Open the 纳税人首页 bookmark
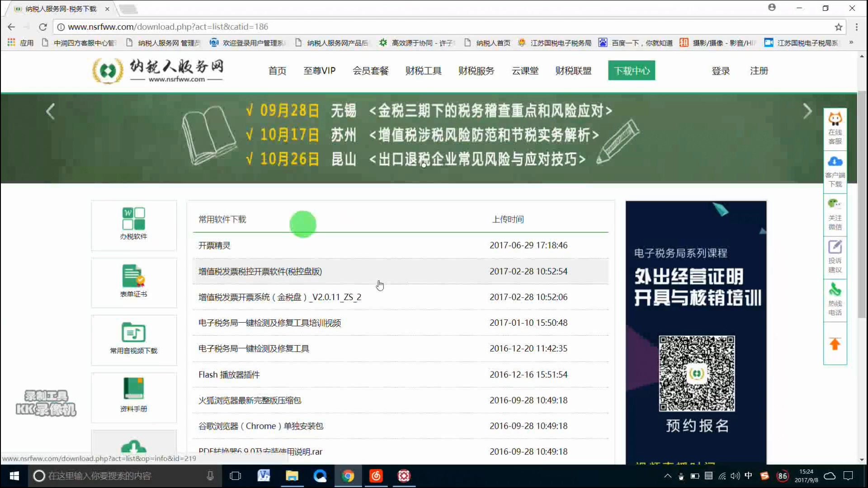This screenshot has height=488, width=868. tap(487, 42)
